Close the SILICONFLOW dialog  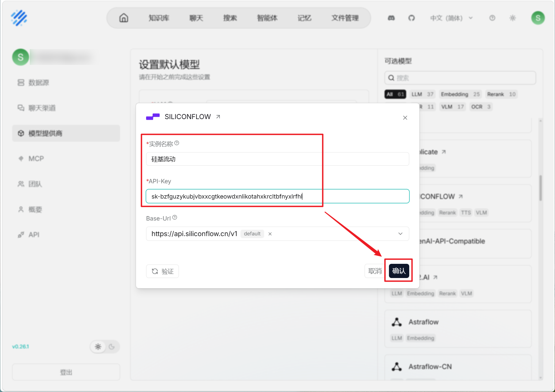tap(405, 118)
